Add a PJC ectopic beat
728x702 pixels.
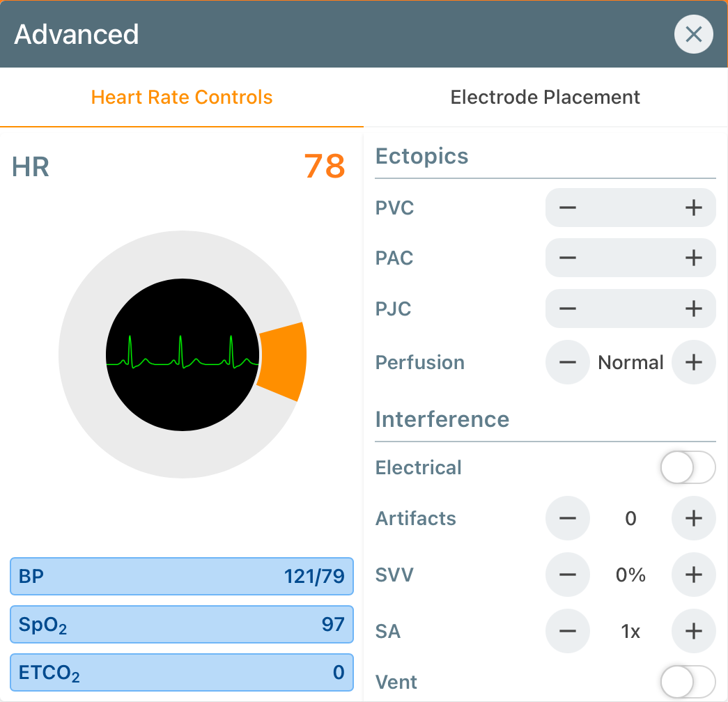[693, 309]
